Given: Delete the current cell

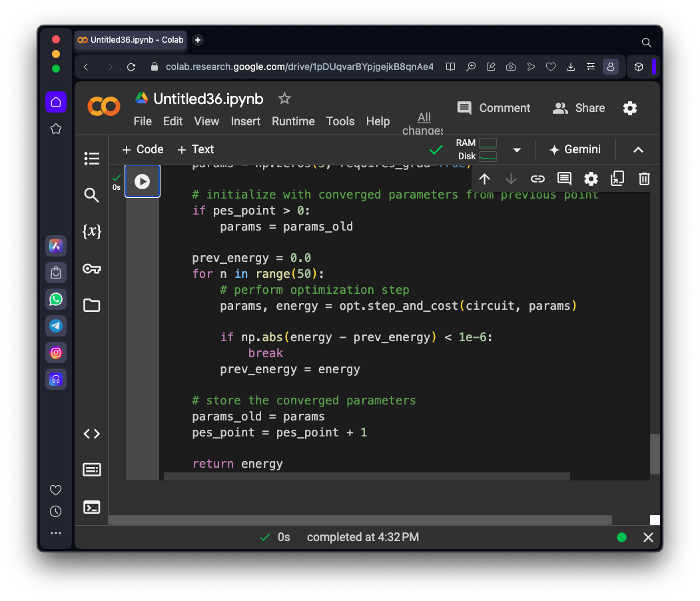Looking at the screenshot, I should tap(643, 179).
